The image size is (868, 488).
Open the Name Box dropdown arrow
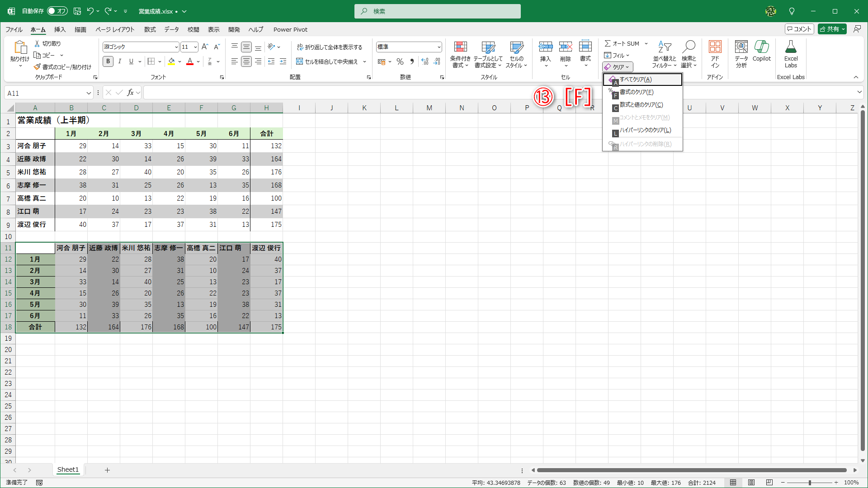point(89,93)
